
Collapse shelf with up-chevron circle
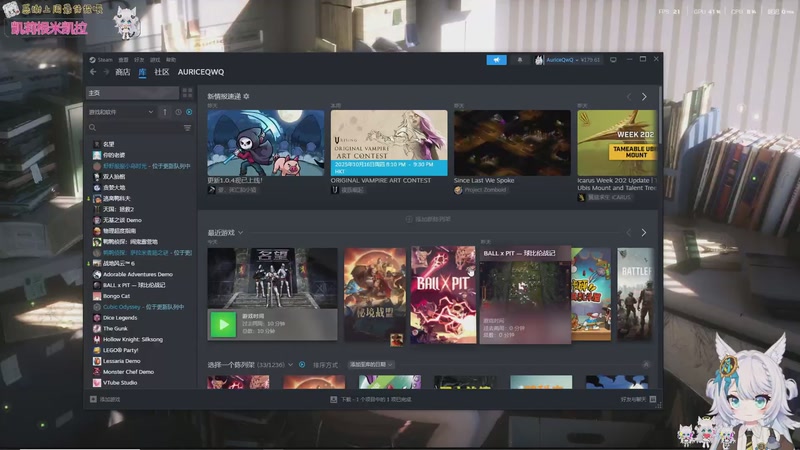(x=646, y=364)
